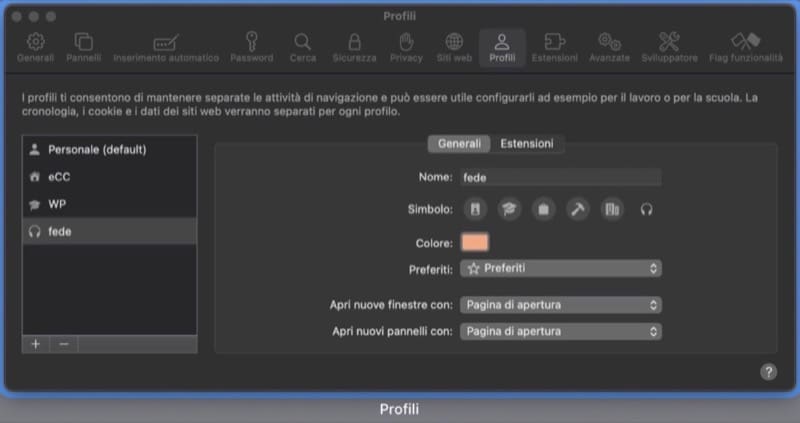The width and height of the screenshot is (800, 423).
Task: Choose the briefcase profile symbol
Action: (543, 209)
